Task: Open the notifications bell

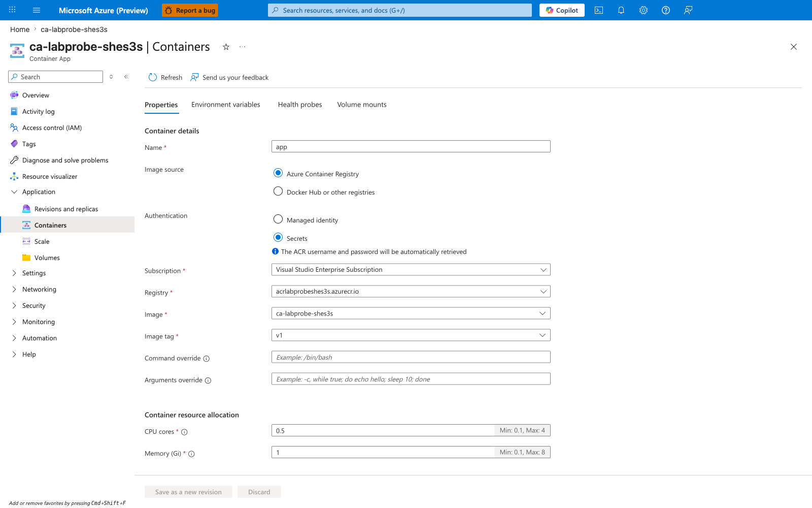Action: click(x=621, y=10)
